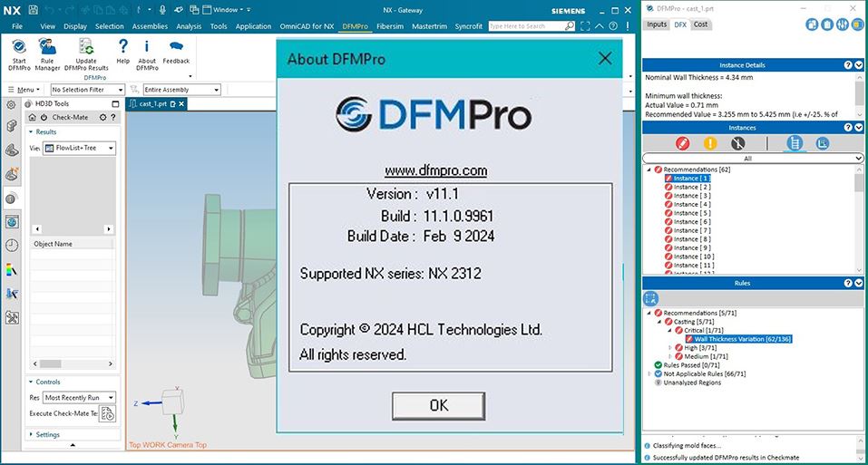The width and height of the screenshot is (868, 465).
Task: Click the Rules panel blue frame icon
Action: coord(651,298)
